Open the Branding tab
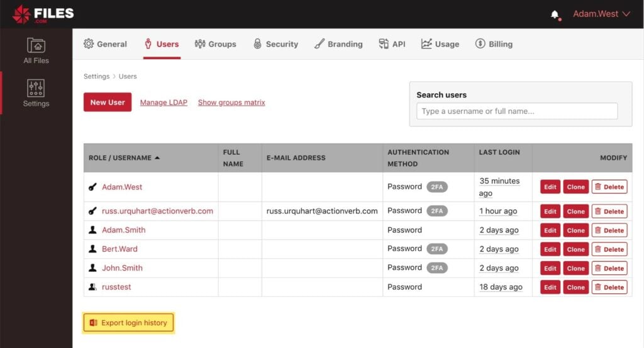This screenshot has height=348, width=644. (x=338, y=44)
